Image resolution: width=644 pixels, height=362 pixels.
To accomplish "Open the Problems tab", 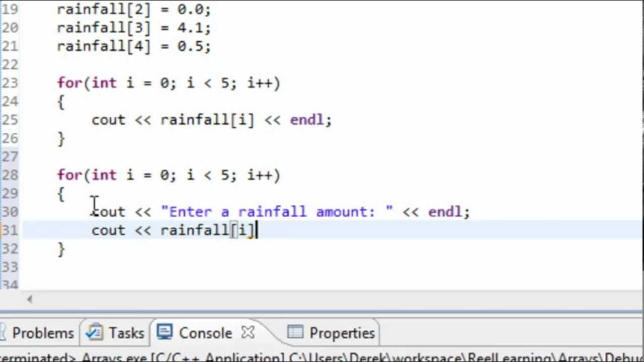I will pos(42,333).
